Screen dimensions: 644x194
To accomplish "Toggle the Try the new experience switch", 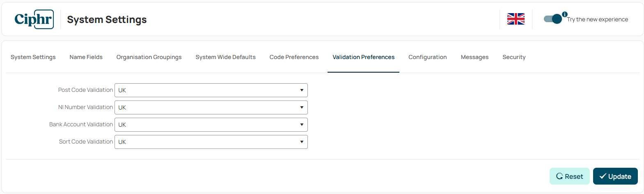I will coord(552,19).
